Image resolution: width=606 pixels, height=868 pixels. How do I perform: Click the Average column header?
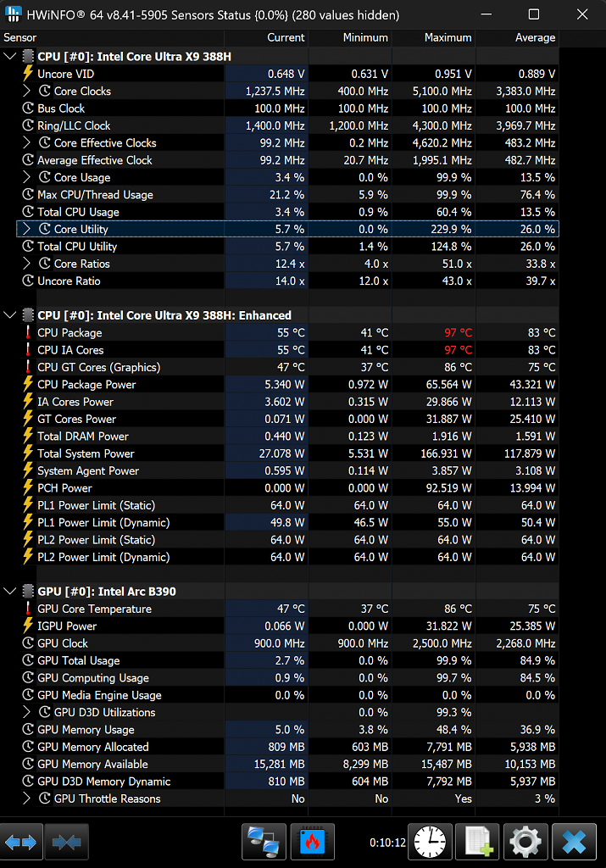[517, 37]
